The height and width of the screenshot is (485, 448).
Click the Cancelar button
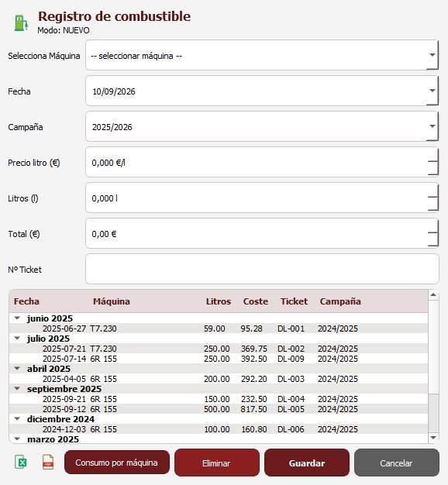(x=396, y=463)
